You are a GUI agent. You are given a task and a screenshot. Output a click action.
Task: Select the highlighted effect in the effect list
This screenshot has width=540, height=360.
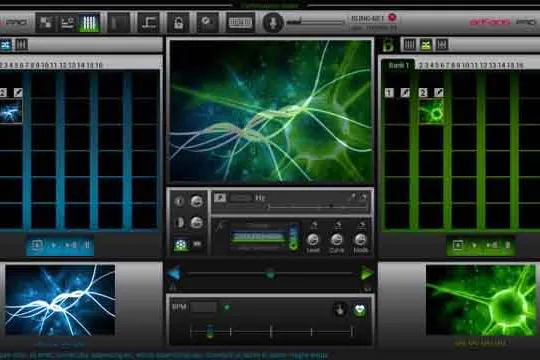point(259,237)
